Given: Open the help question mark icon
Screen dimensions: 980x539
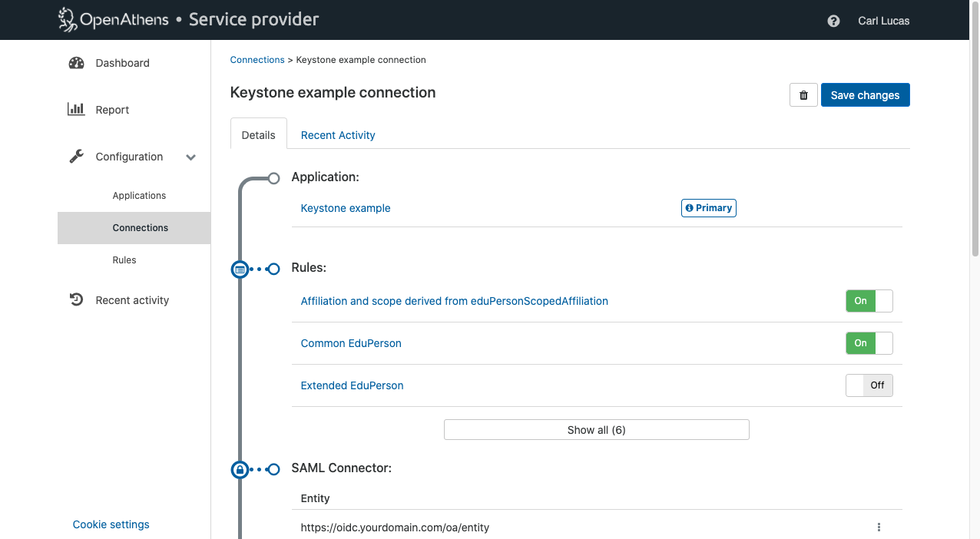Looking at the screenshot, I should pyautogui.click(x=833, y=21).
